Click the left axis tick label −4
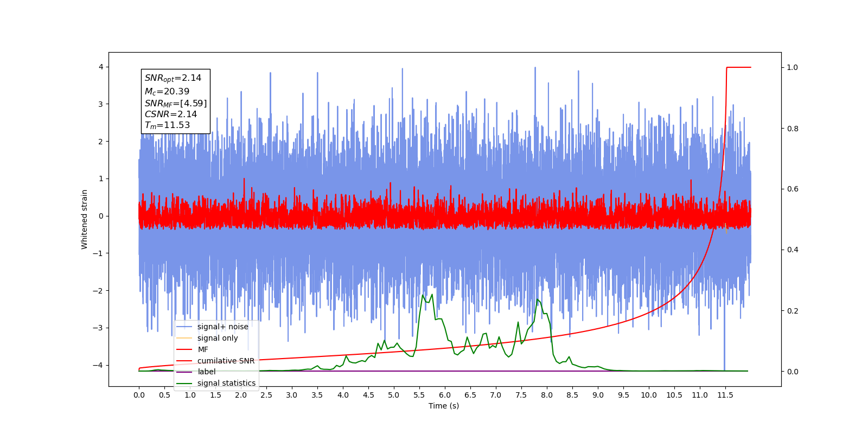868x434 pixels. 98,365
